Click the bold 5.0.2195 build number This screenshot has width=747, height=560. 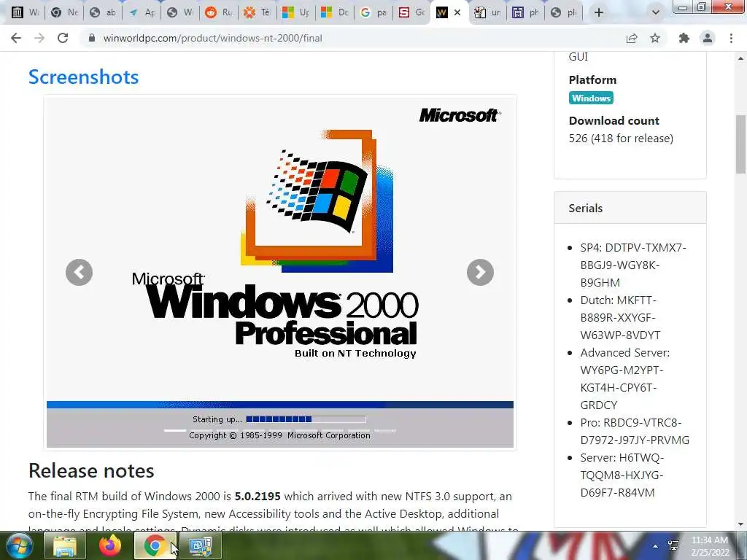[258, 496]
